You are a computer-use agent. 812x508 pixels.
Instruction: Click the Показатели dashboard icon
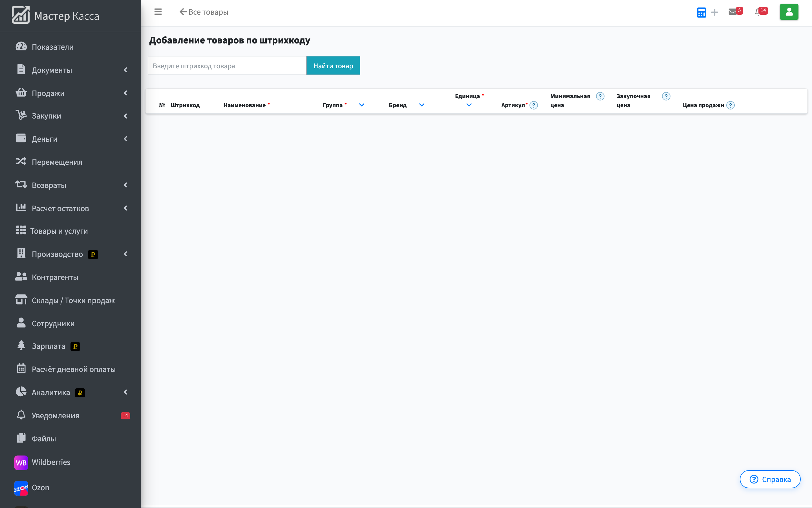(x=21, y=46)
